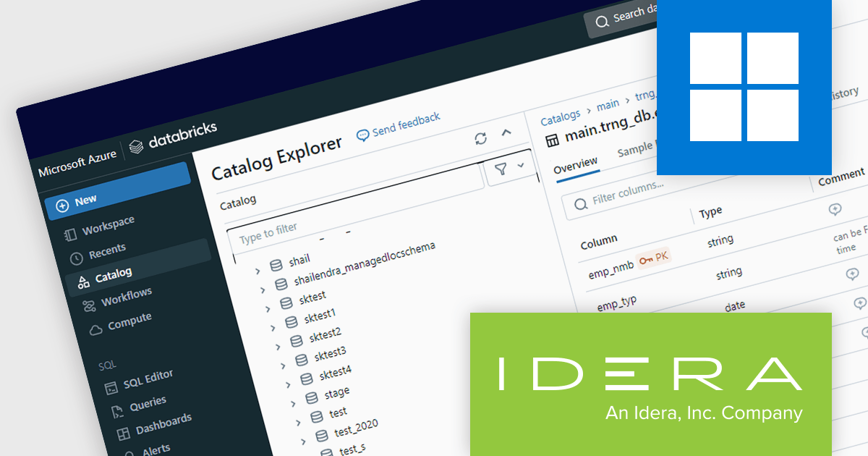Open Queries in the sidebar

pos(148,404)
